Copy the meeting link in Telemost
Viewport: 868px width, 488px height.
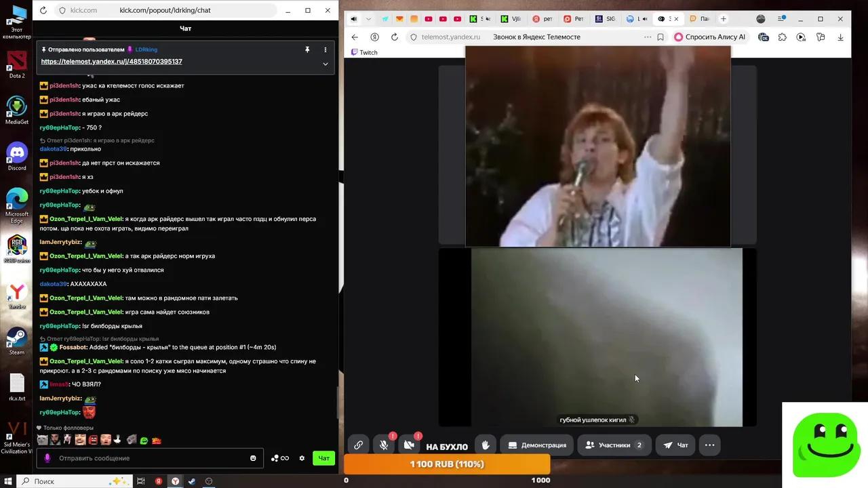coord(358,445)
